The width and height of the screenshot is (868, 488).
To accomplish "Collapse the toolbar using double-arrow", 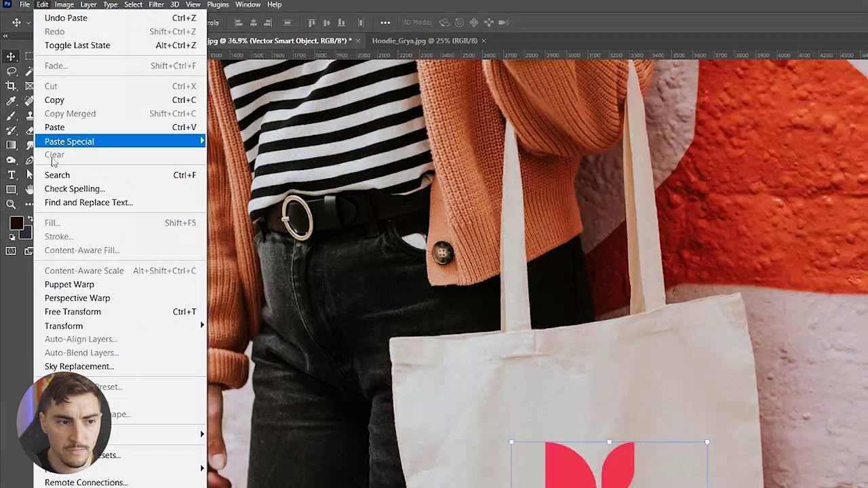I will pyautogui.click(x=5, y=36).
